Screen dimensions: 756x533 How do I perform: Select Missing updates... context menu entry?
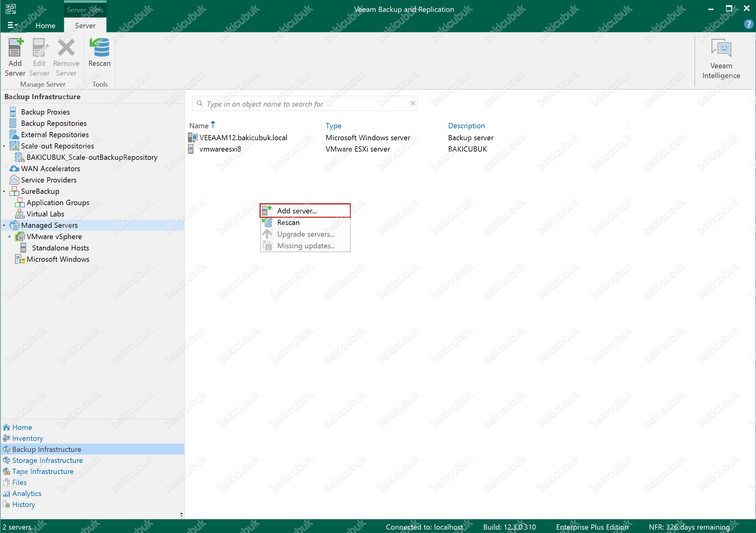coord(305,246)
